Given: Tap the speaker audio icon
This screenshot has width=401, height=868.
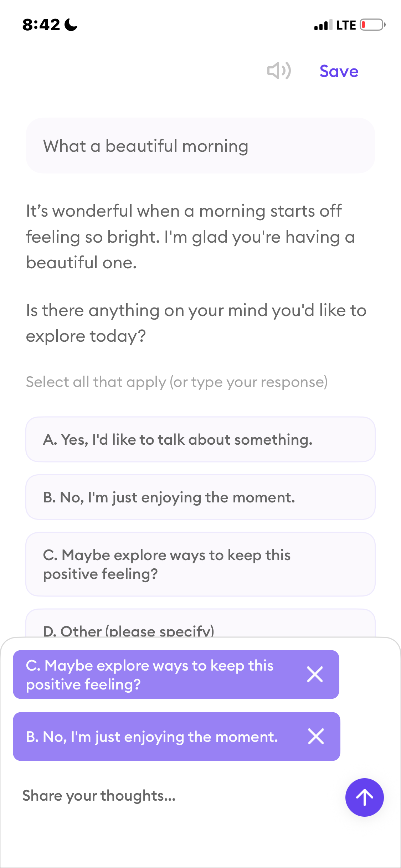Looking at the screenshot, I should [279, 71].
